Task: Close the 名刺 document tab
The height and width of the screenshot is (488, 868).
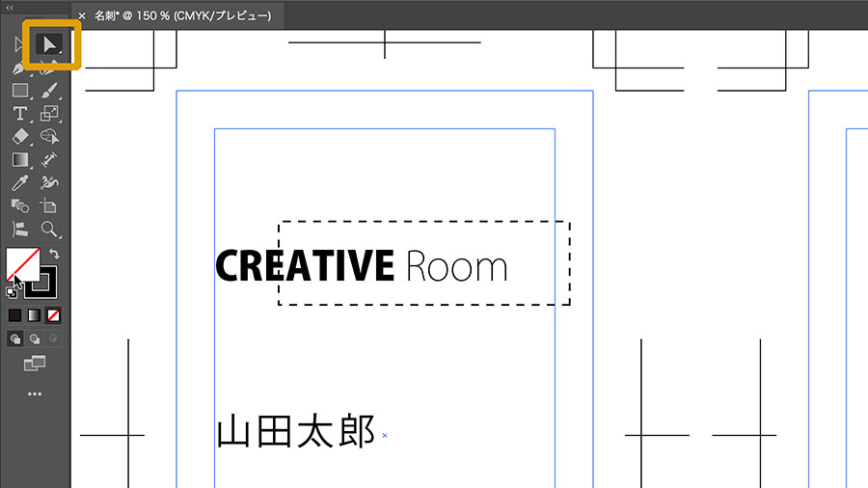Action: pos(82,16)
